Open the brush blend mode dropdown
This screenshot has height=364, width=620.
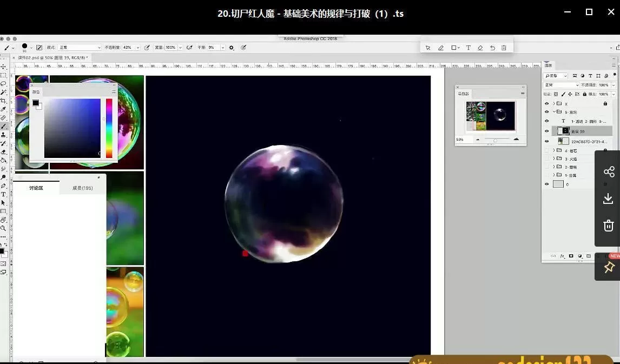[x=79, y=48]
